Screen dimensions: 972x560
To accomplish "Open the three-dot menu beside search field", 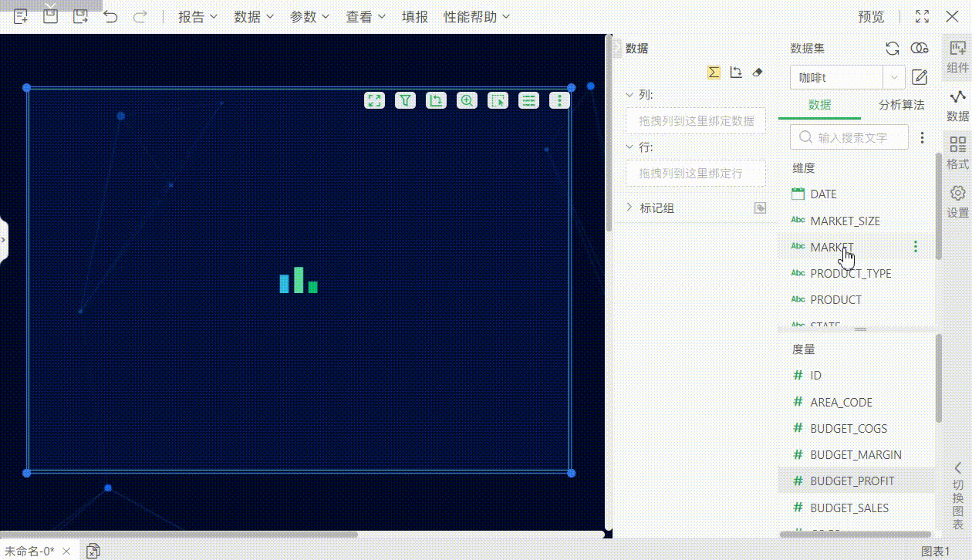I will pos(922,138).
